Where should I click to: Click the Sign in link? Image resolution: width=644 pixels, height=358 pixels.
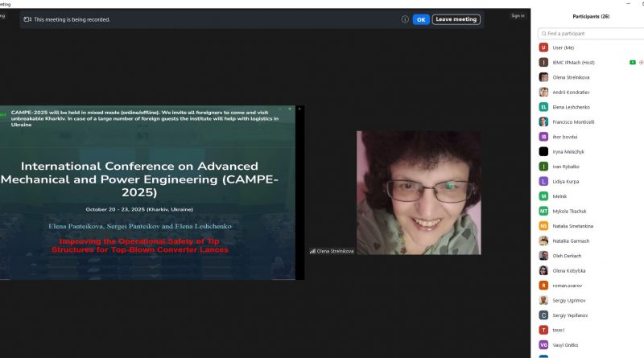point(518,15)
